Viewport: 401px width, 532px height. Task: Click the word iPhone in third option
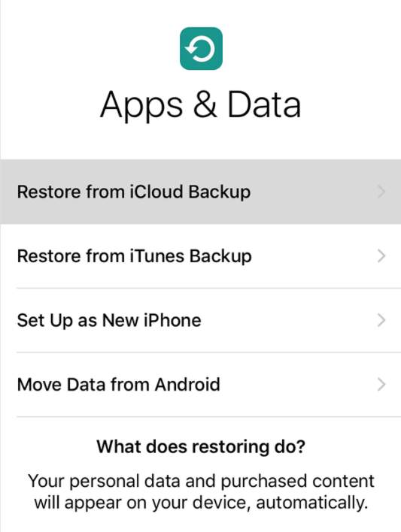[x=172, y=320]
